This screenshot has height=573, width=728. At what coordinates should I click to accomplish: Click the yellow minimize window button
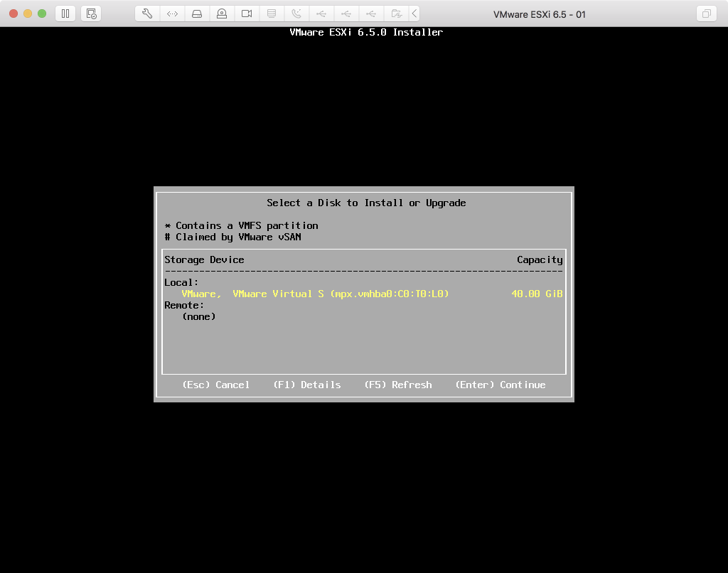pos(28,14)
